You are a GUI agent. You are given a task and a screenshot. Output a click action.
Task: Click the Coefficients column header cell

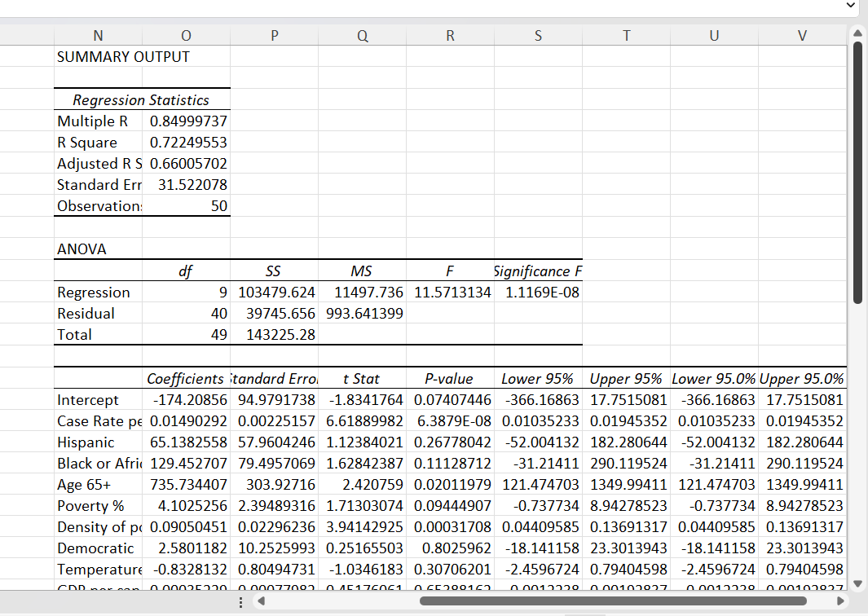186,378
